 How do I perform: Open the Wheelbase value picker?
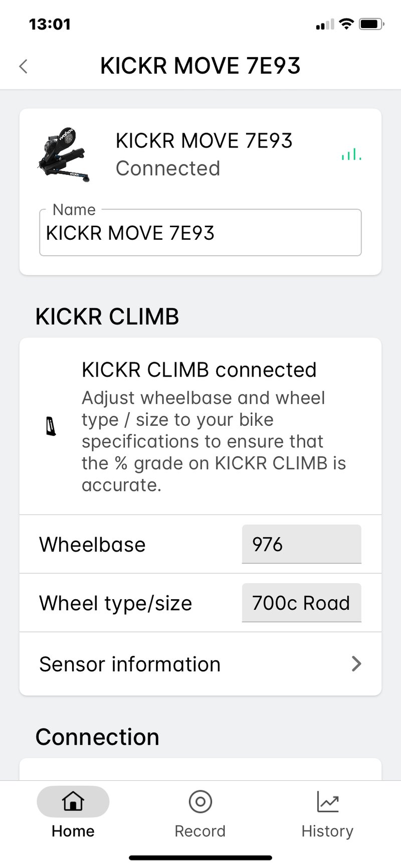[301, 544]
